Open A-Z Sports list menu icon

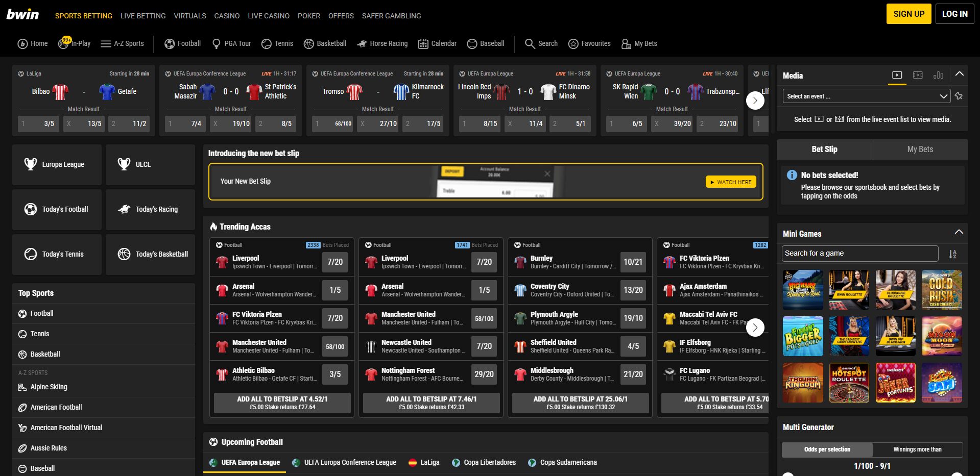(x=106, y=44)
